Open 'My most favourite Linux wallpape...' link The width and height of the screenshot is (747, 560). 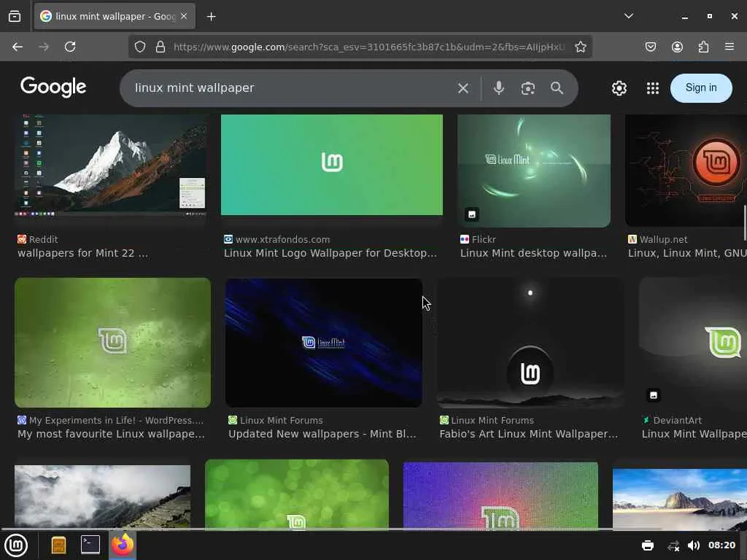111,435
